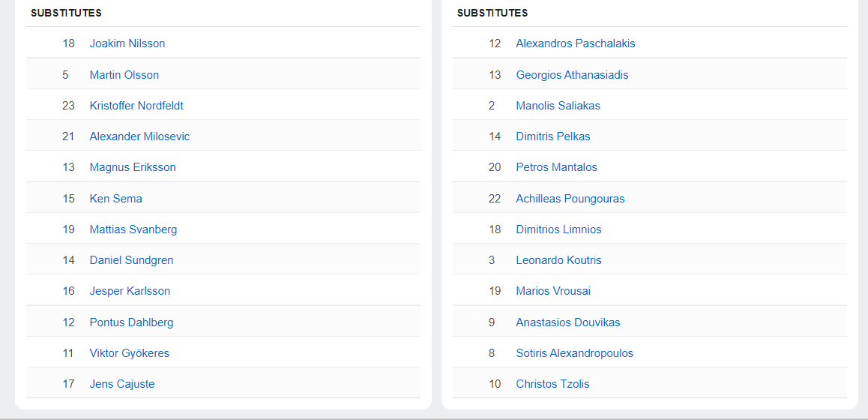Click on Georgios Athanasiadis
Image resolution: width=868 pixels, height=420 pixels.
572,75
